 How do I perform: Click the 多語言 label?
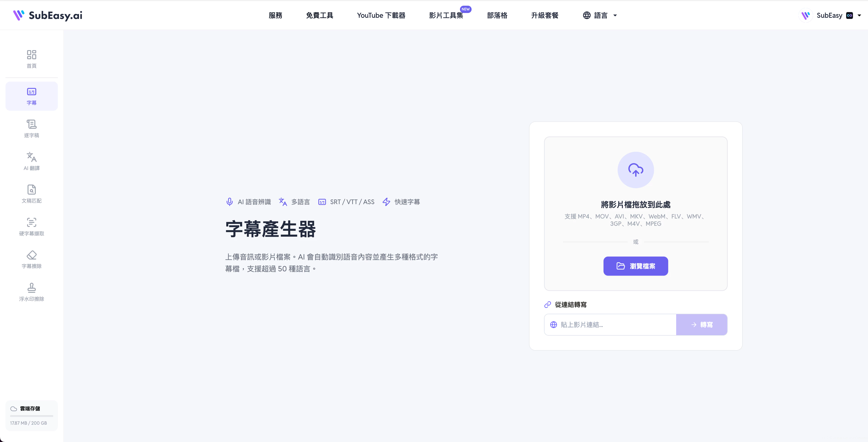[300, 202]
